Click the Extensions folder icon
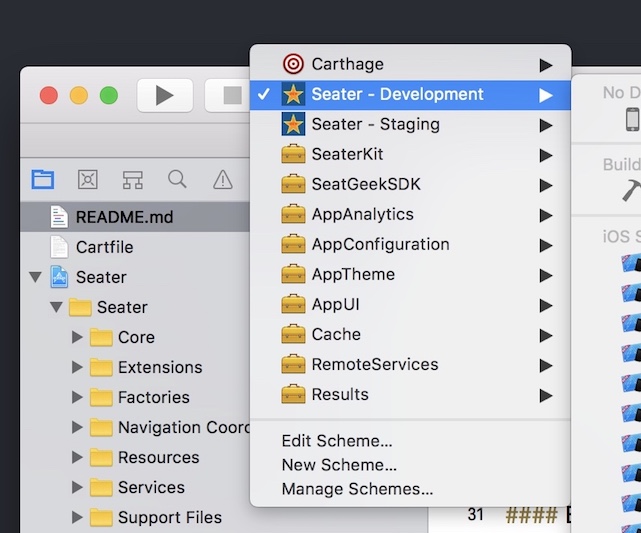This screenshot has height=533, width=641. click(x=101, y=367)
